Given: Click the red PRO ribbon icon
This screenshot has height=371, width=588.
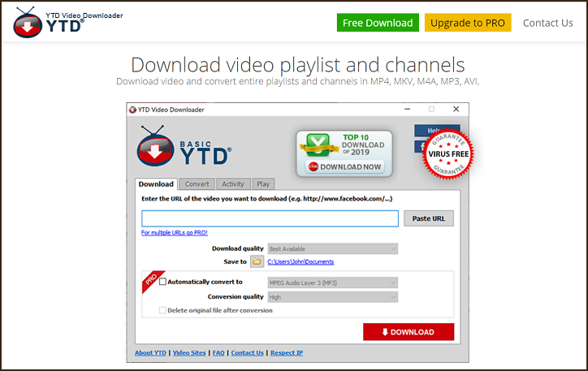Looking at the screenshot, I should (151, 280).
